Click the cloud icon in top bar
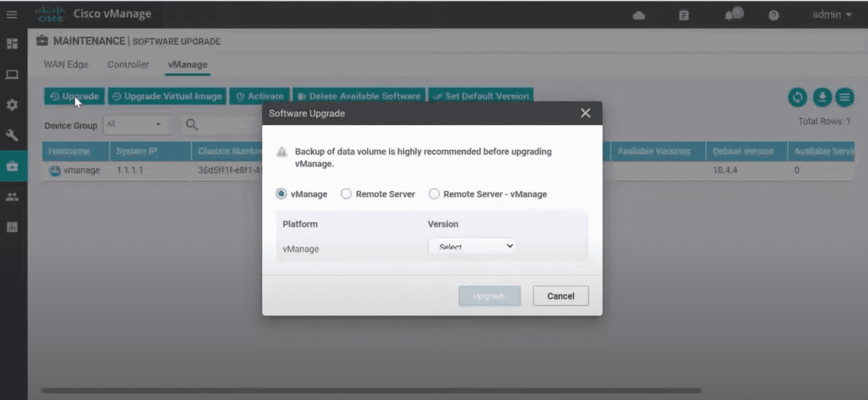This screenshot has width=868, height=400. [639, 15]
